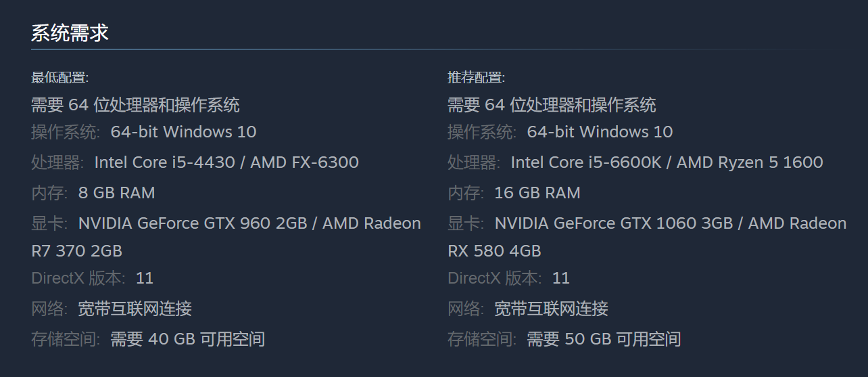
Task: Click the 需要 50 GB 可用空间 storage text
Action: click(x=604, y=339)
